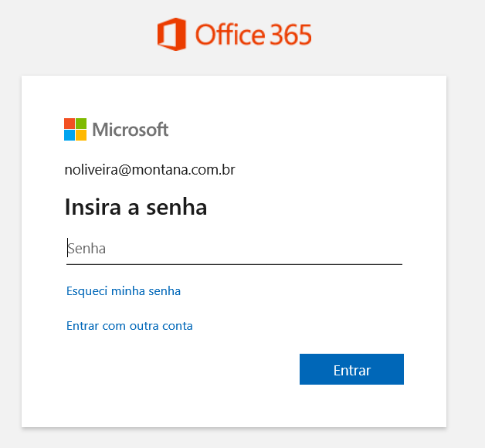Click the "Senha" placeholder text

coord(86,249)
